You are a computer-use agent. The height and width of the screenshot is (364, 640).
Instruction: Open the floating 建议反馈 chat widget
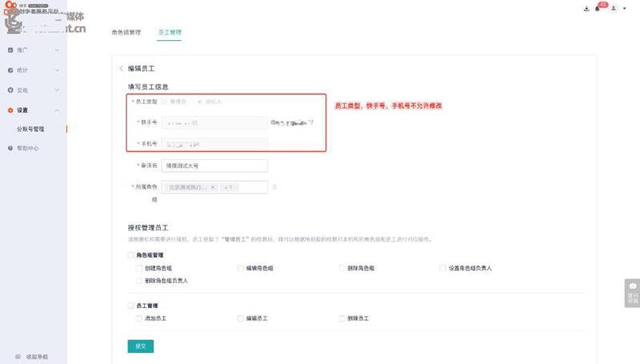point(632,293)
